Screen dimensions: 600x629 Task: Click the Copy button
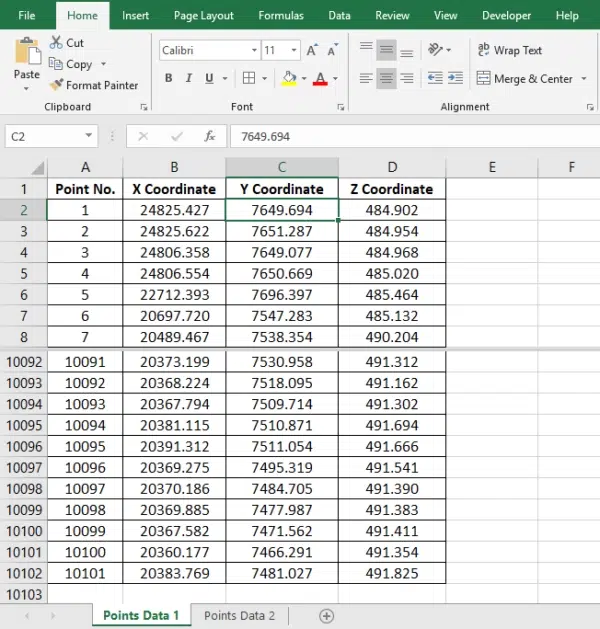pos(72,64)
